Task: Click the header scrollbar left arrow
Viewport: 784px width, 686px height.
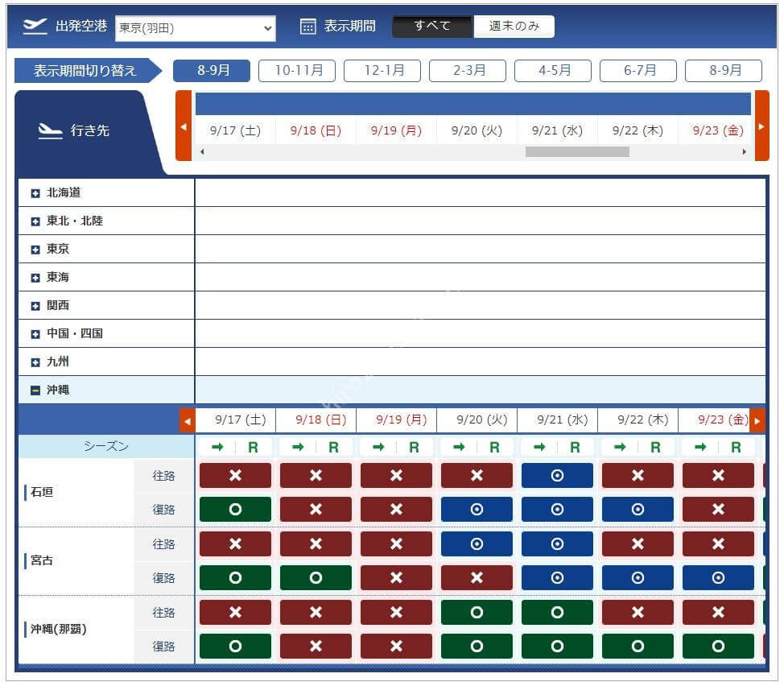Action: [x=202, y=151]
